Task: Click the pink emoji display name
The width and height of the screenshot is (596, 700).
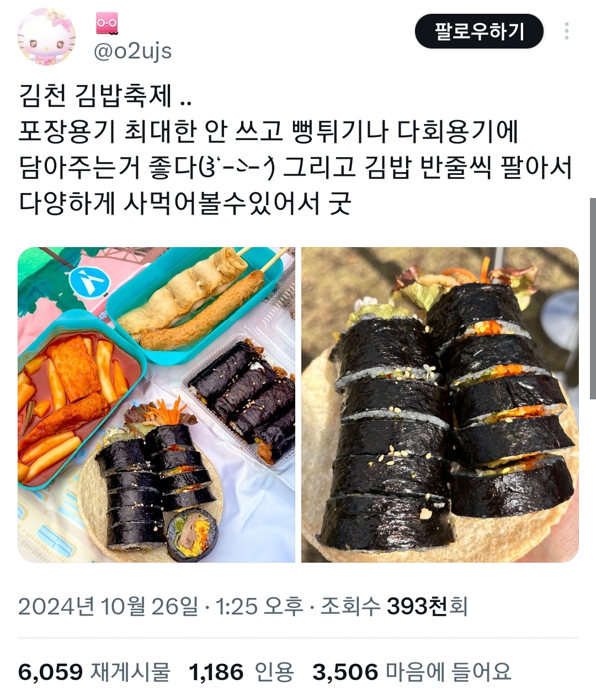Action: [107, 23]
